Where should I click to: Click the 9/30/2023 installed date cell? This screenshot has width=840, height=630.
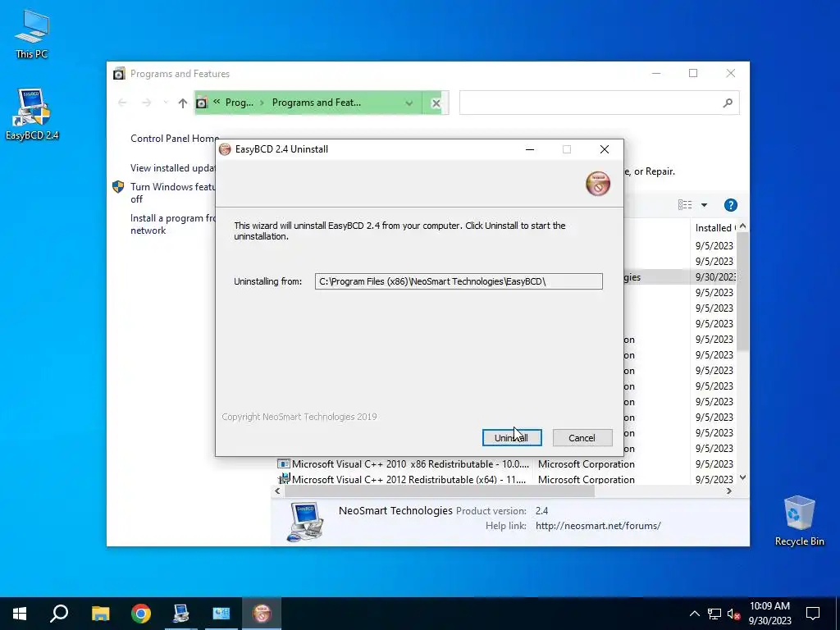pyautogui.click(x=715, y=277)
